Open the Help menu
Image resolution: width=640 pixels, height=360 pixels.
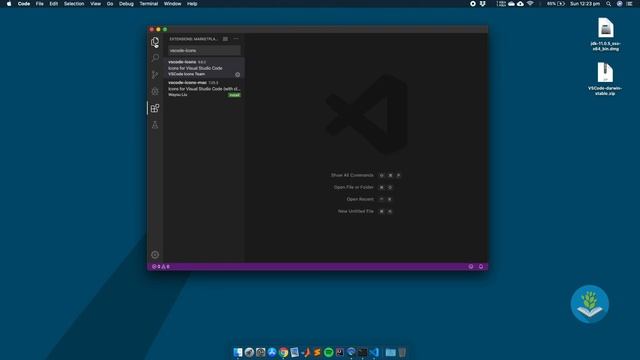tap(192, 4)
